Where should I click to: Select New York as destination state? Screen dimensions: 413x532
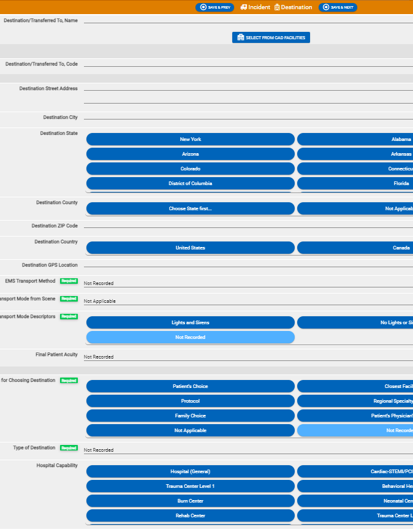pyautogui.click(x=190, y=139)
